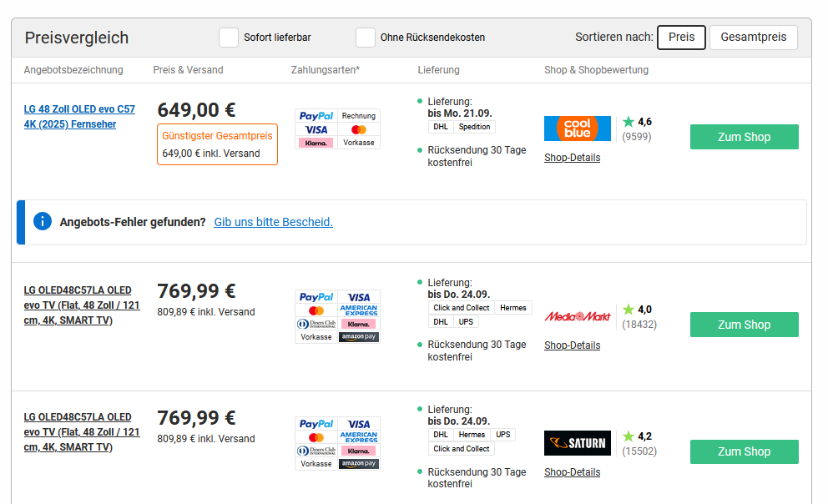Screen dimensions: 828x504
Task: Open Shop-Details for MediaMarkt
Action: [x=573, y=345]
